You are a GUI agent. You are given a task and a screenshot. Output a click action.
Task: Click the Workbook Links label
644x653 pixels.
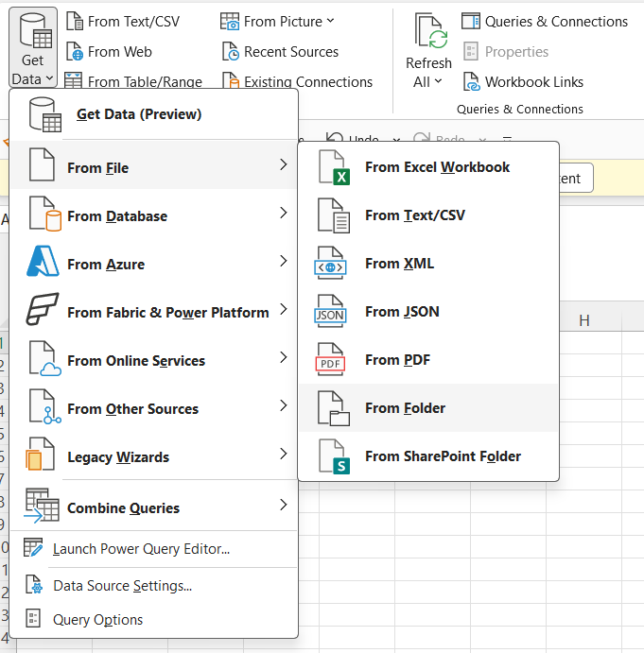pyautogui.click(x=534, y=81)
